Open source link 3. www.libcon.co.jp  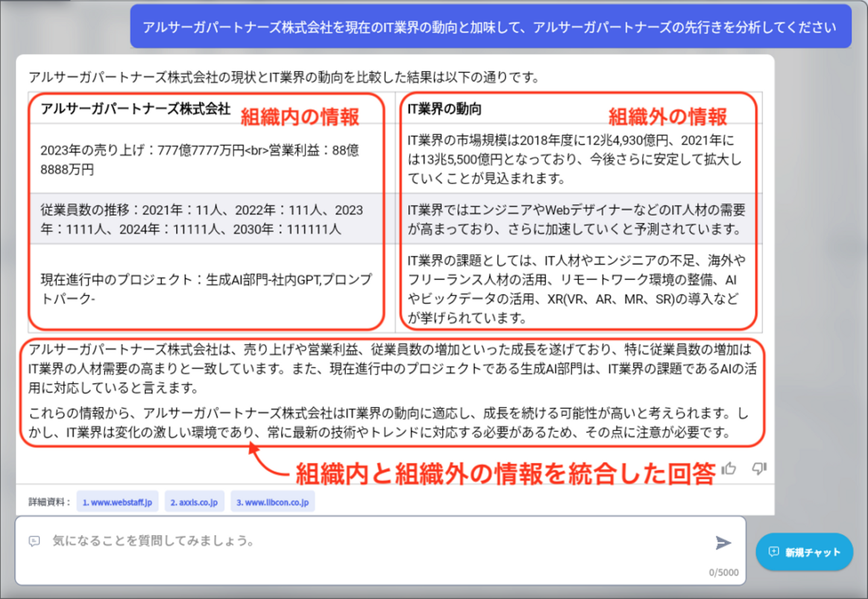click(x=272, y=502)
